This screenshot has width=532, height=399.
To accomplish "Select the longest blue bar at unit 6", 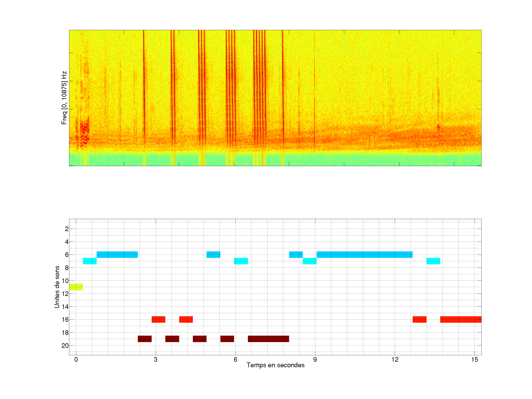I will pos(364,255).
